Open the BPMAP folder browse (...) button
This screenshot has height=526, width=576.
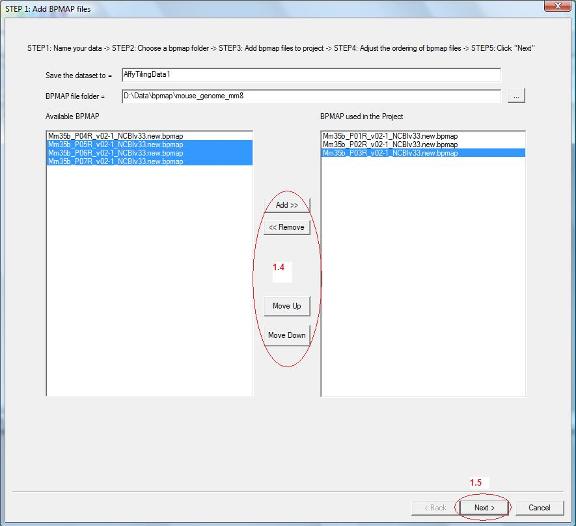516,96
